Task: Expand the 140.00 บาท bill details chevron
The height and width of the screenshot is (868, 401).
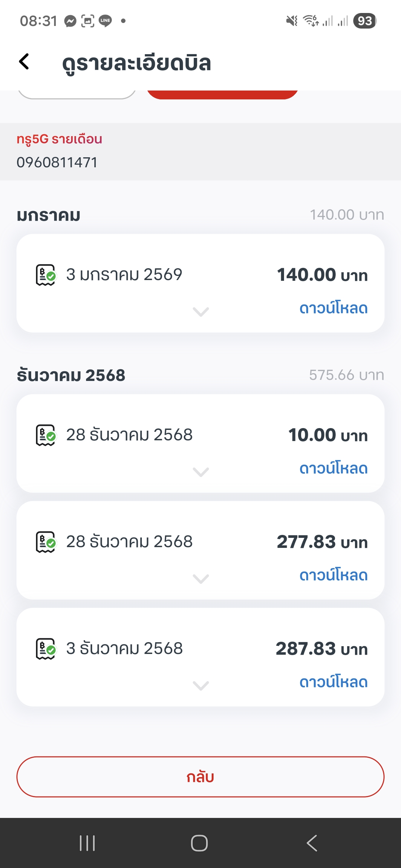Action: (201, 312)
